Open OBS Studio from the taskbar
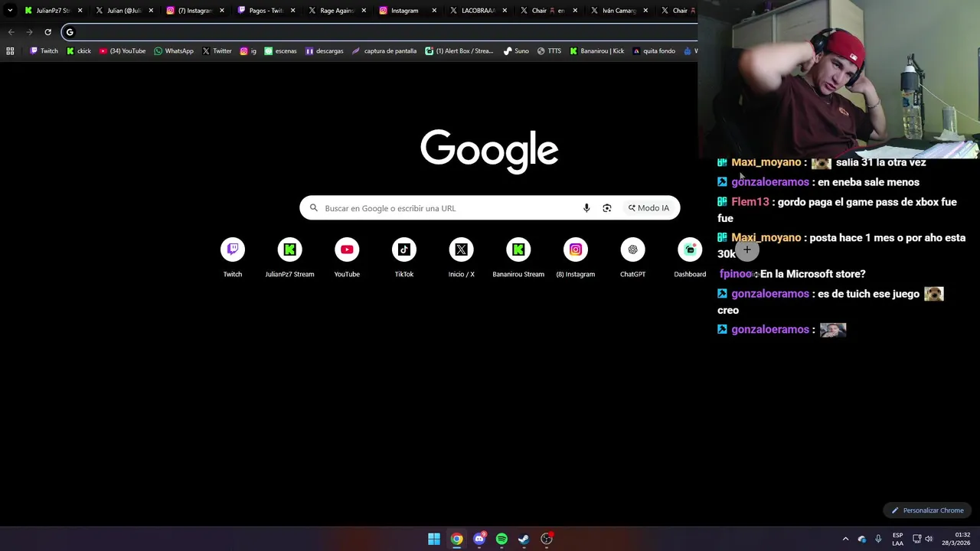Image resolution: width=980 pixels, height=551 pixels. pyautogui.click(x=547, y=539)
